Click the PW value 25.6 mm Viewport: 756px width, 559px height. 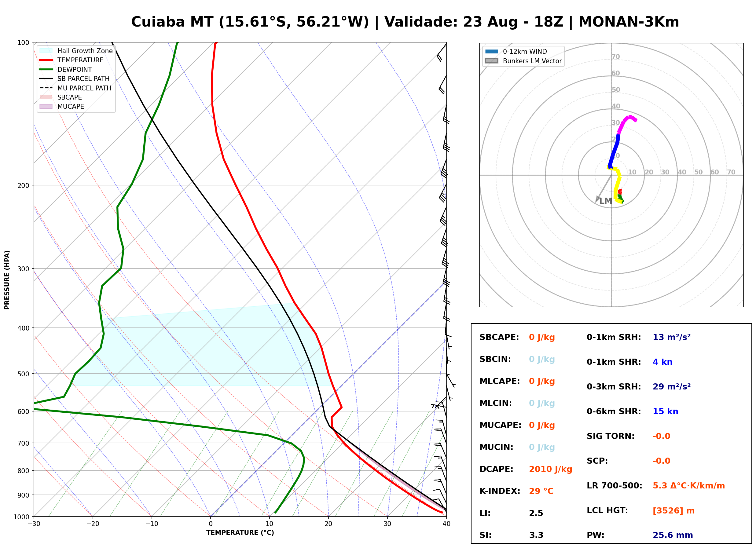tap(673, 535)
